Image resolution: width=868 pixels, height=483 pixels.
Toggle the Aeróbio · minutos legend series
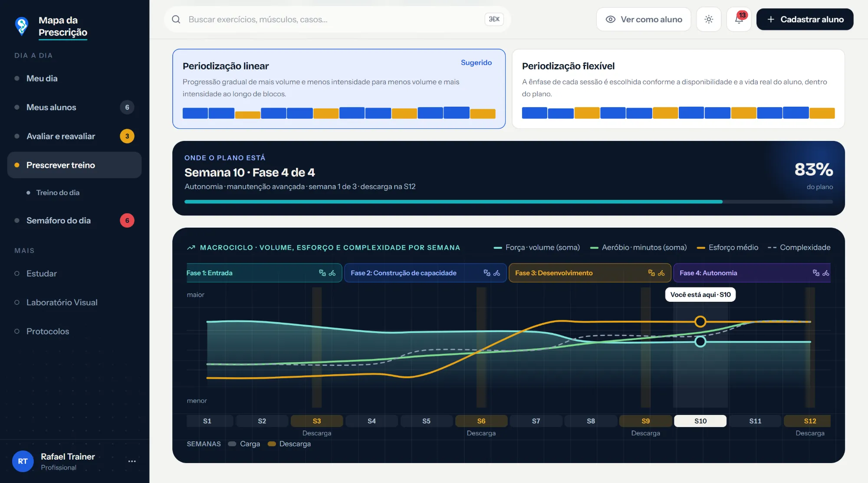click(638, 248)
